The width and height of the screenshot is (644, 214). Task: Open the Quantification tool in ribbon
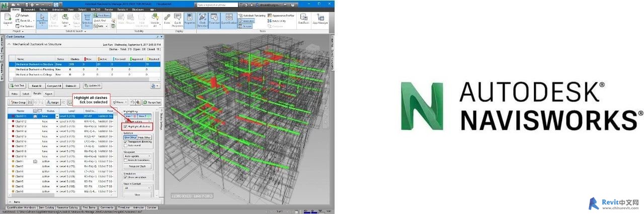tap(229, 20)
